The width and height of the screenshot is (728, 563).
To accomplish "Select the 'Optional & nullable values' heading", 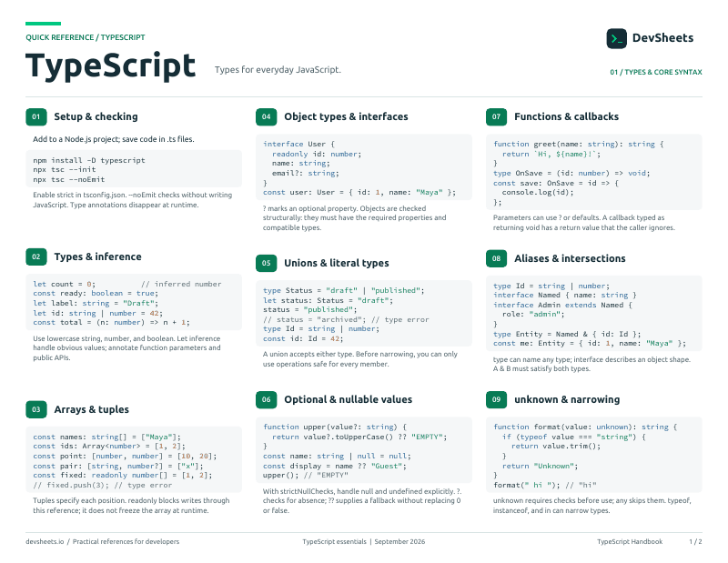I will 349,399.
